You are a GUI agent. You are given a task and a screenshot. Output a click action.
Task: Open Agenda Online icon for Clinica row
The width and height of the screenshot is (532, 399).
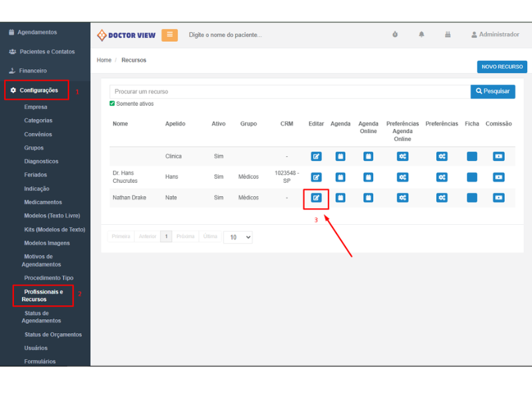coord(368,156)
